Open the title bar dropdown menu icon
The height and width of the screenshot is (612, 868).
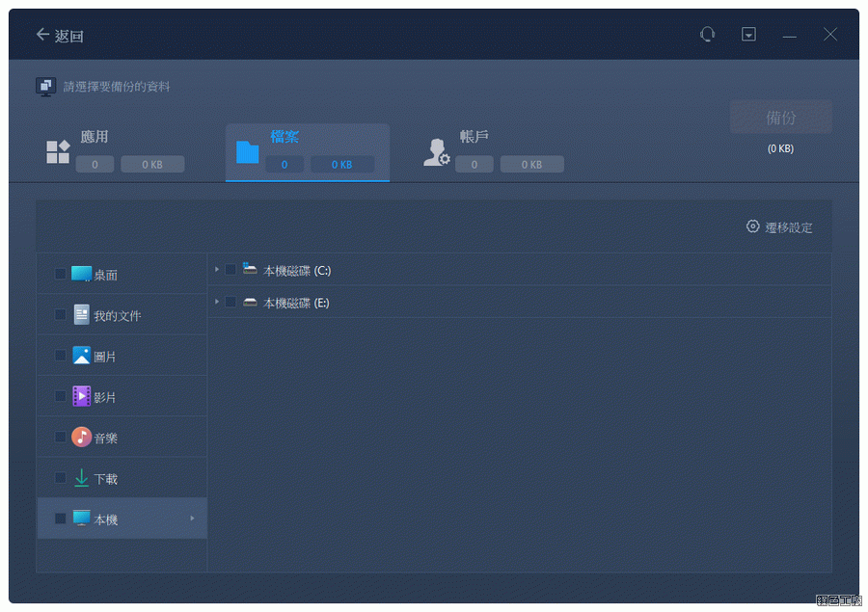pos(748,35)
